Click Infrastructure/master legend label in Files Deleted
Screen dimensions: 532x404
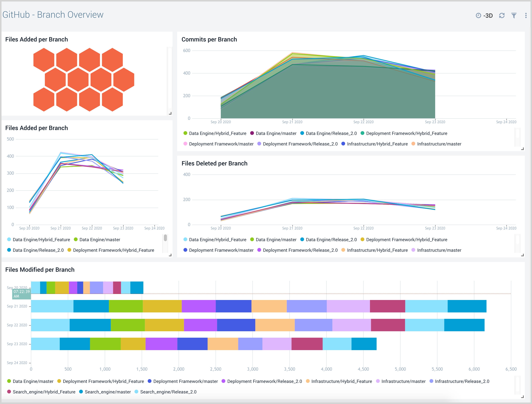(x=439, y=250)
